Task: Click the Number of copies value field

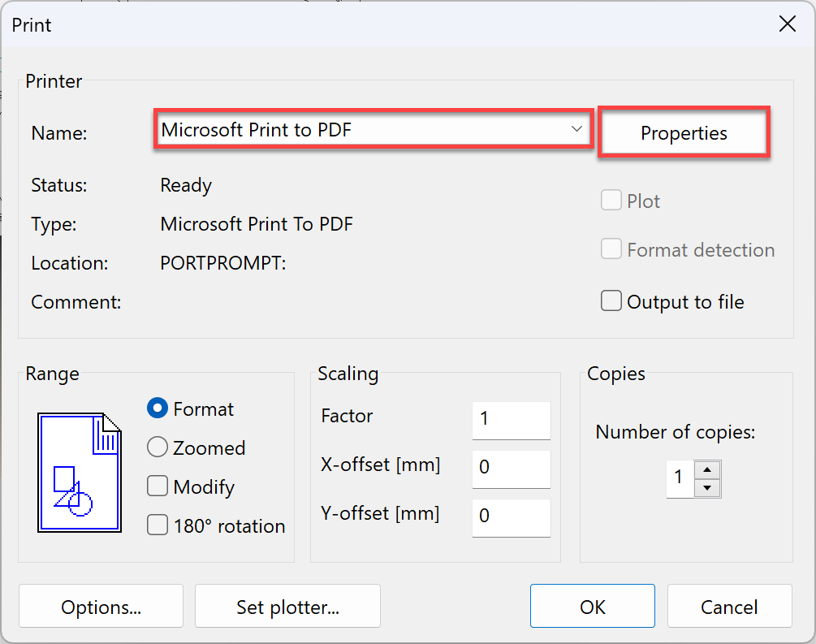Action: coord(680,478)
